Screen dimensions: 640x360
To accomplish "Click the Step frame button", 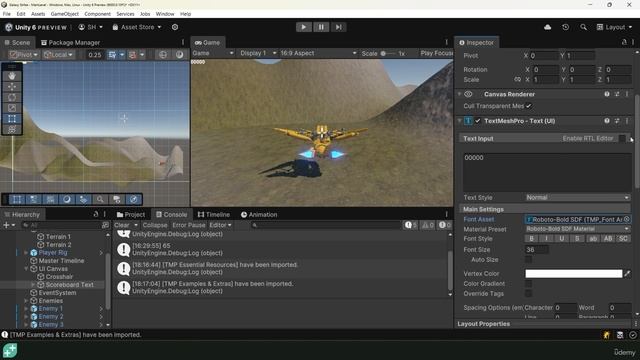I will (338, 27).
